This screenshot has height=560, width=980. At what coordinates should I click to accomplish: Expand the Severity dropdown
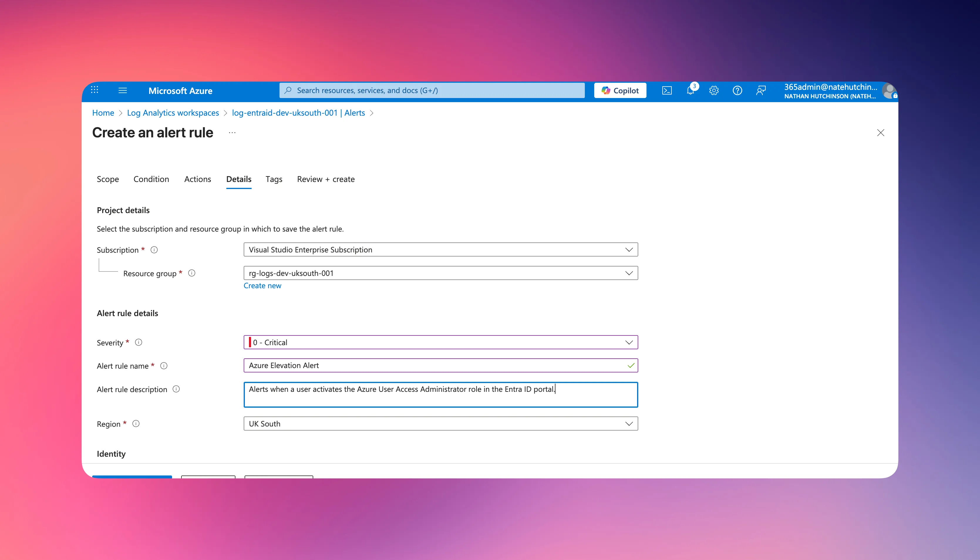[441, 342]
